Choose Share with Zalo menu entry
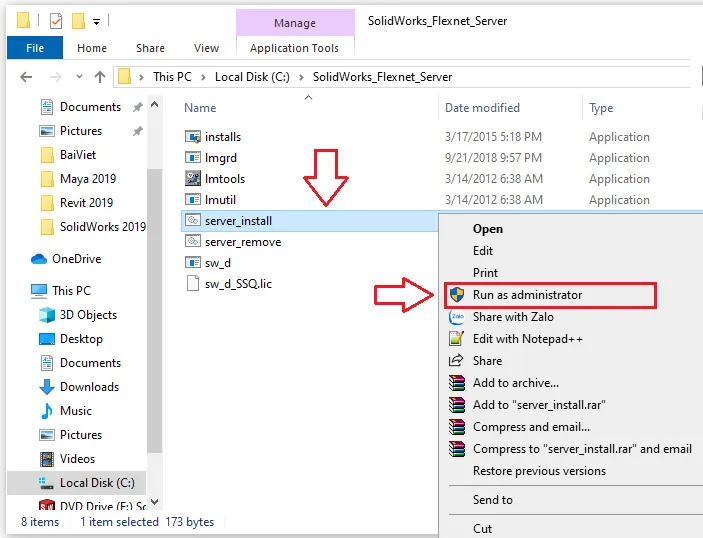703x538 pixels. tap(513, 317)
